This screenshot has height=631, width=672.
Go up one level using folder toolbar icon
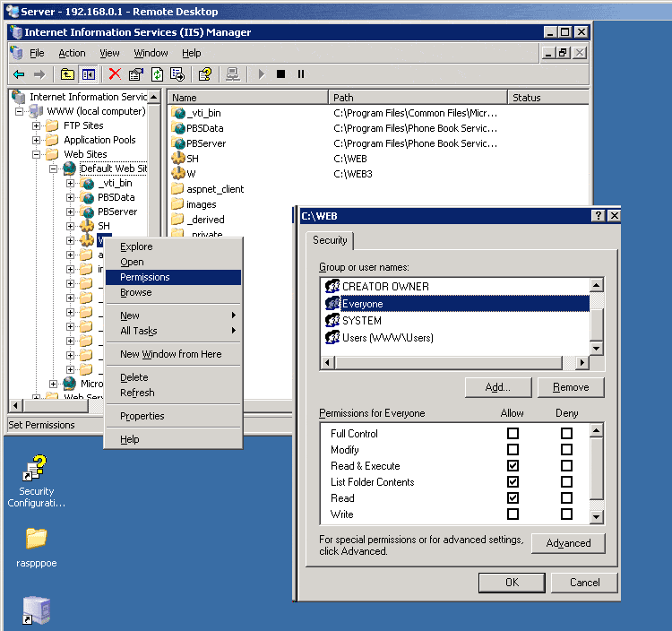click(67, 74)
